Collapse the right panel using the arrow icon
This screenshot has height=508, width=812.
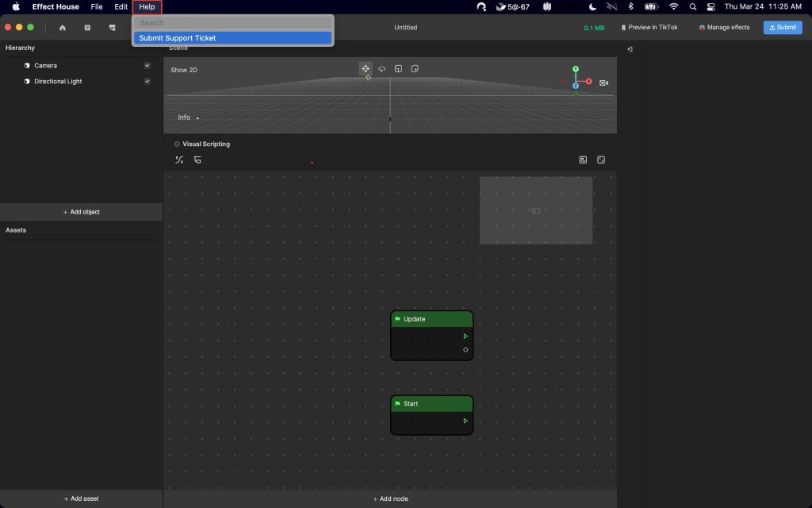coord(630,49)
